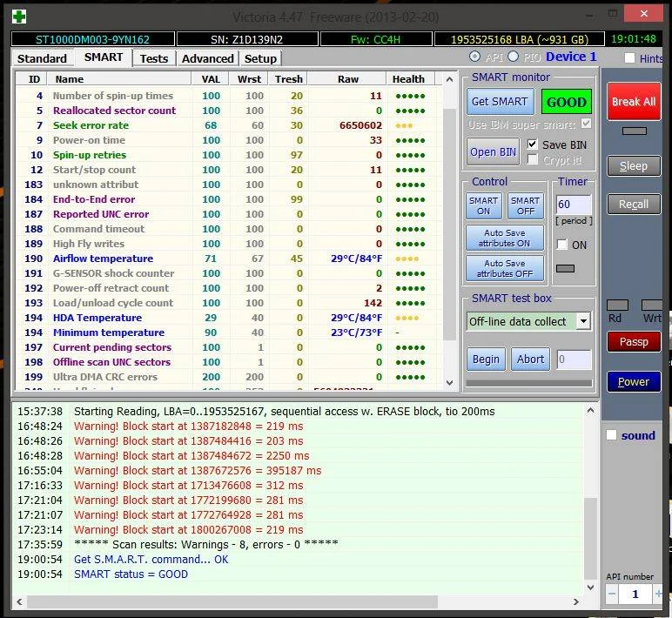Open the Setup tab

point(260,58)
